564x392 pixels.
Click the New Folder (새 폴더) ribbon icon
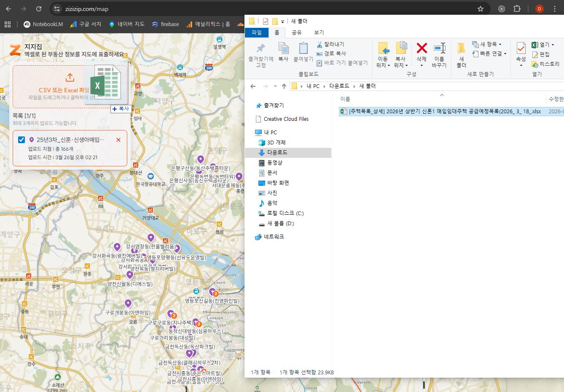[461, 49]
